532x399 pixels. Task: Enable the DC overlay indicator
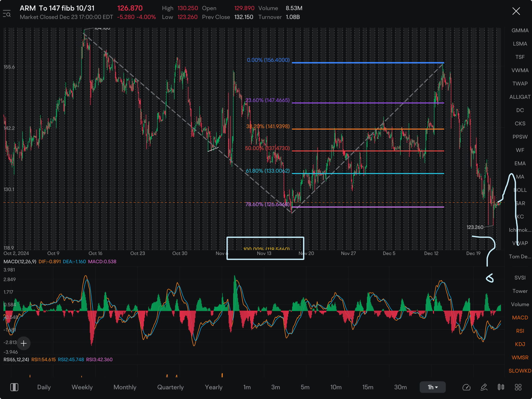click(x=520, y=110)
